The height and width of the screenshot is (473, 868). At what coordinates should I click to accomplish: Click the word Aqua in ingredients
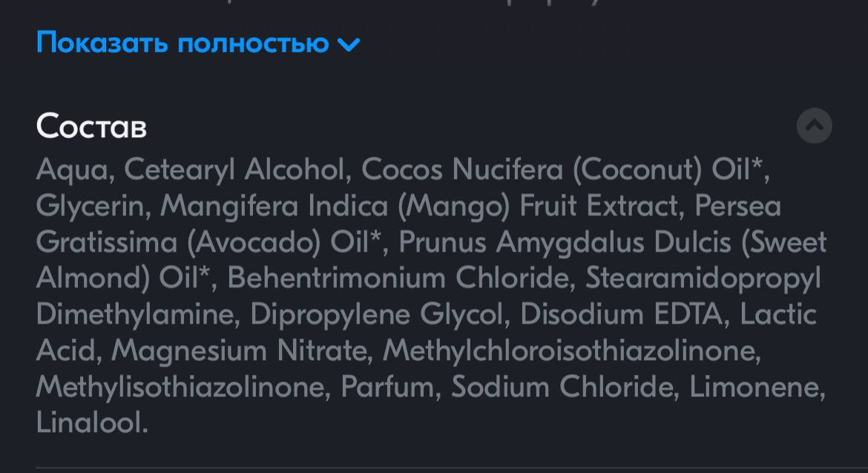pyautogui.click(x=72, y=169)
